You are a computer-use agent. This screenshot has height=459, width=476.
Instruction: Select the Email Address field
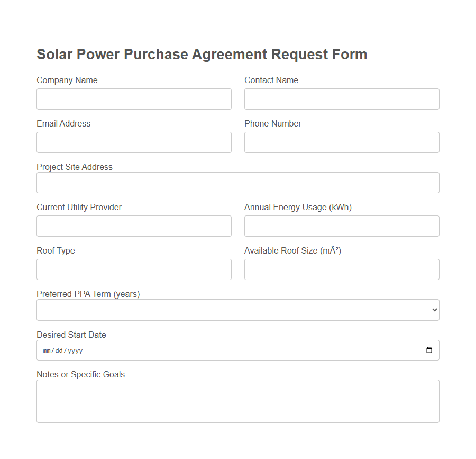pyautogui.click(x=134, y=142)
